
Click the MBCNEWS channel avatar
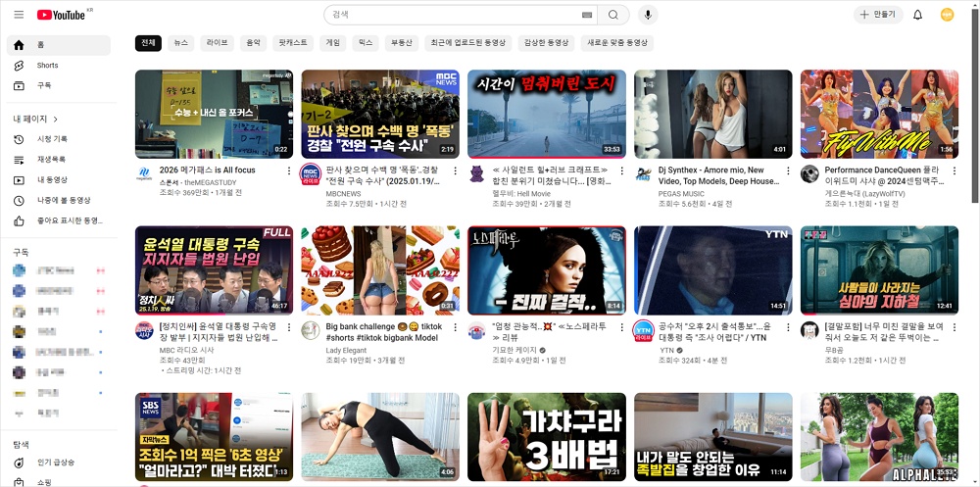click(311, 173)
